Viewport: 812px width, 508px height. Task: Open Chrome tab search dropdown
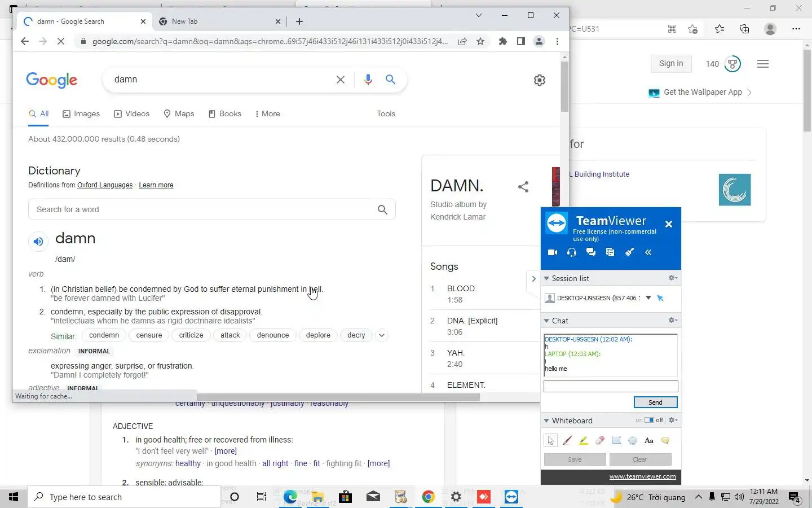pyautogui.click(x=479, y=15)
